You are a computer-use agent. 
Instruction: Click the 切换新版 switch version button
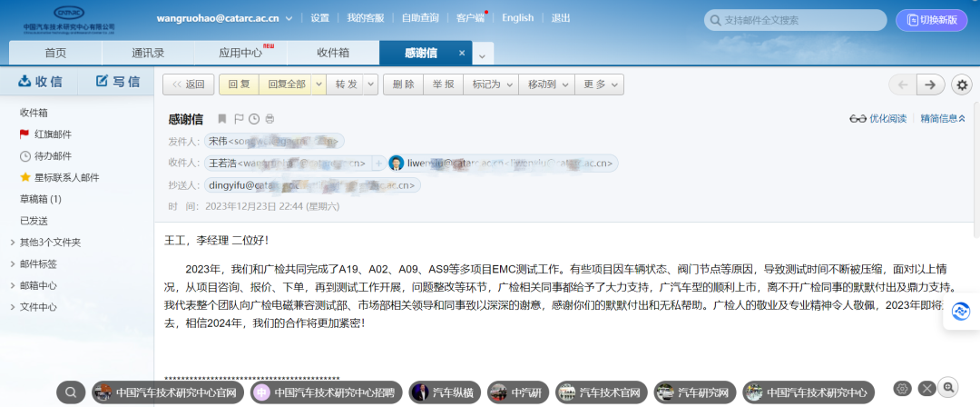[932, 20]
